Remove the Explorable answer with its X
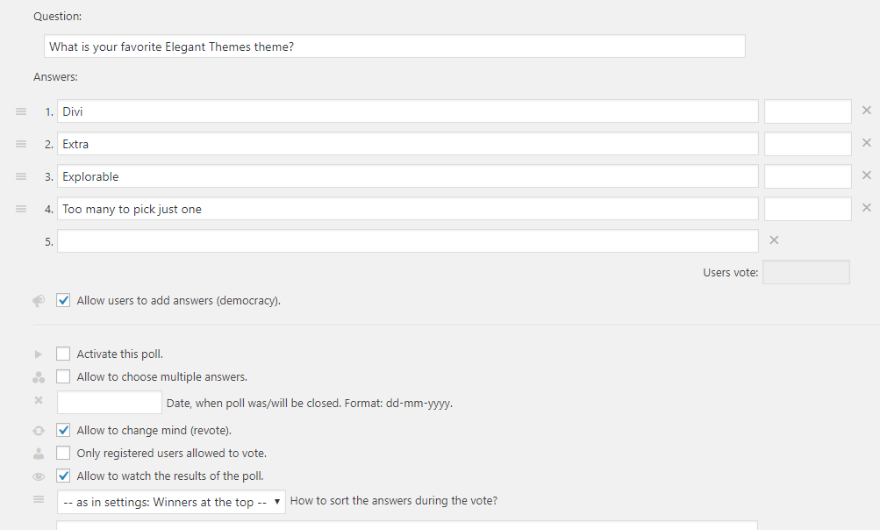The width and height of the screenshot is (880, 530). click(x=867, y=176)
